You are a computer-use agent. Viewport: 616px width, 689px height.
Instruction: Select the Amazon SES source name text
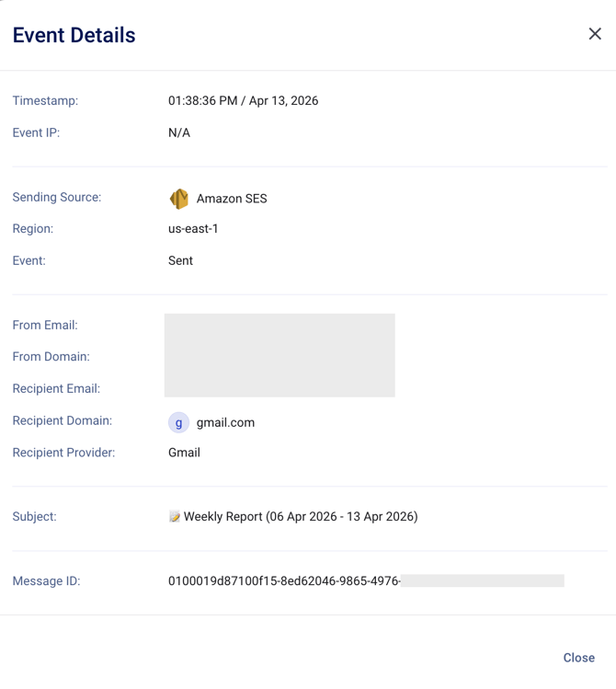click(232, 199)
